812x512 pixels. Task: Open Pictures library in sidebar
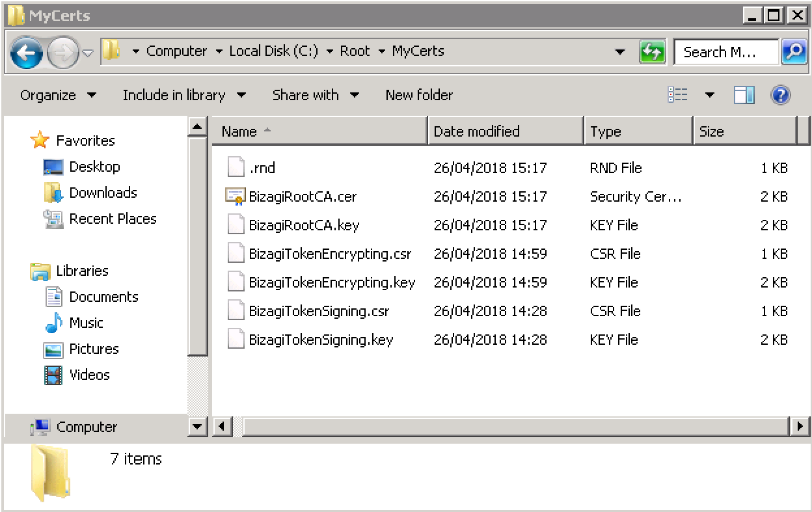click(94, 349)
